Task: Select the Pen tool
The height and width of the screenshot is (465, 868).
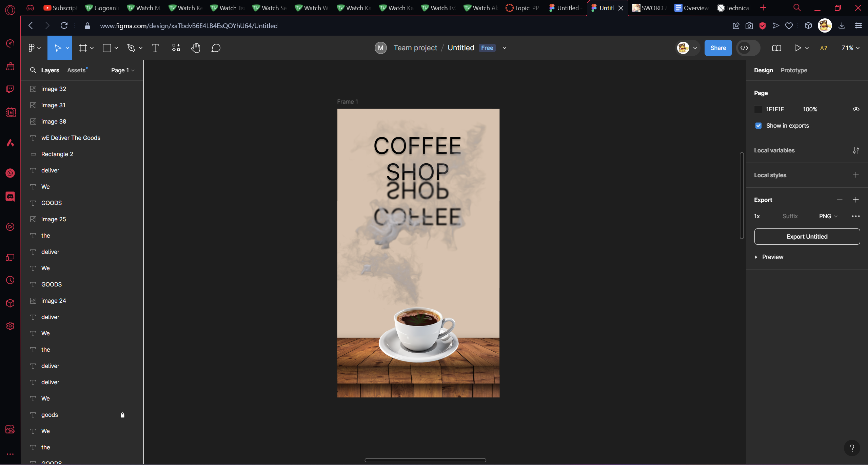Action: [131, 48]
